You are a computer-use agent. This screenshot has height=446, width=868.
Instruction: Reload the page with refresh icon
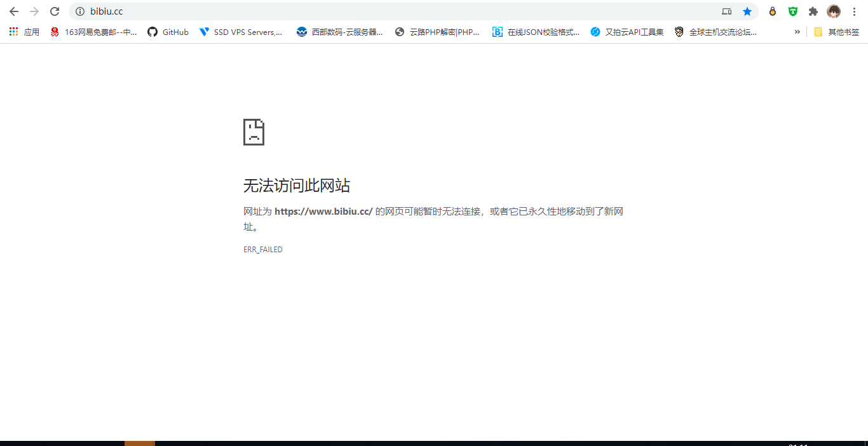[x=55, y=11]
